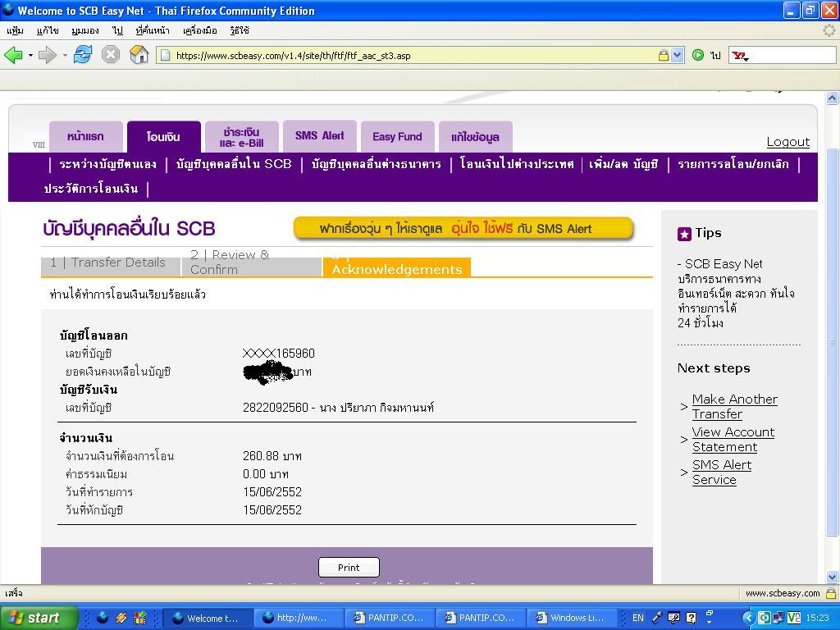Open the Forward history dropdown arrow
The width and height of the screenshot is (840, 630).
click(65, 55)
